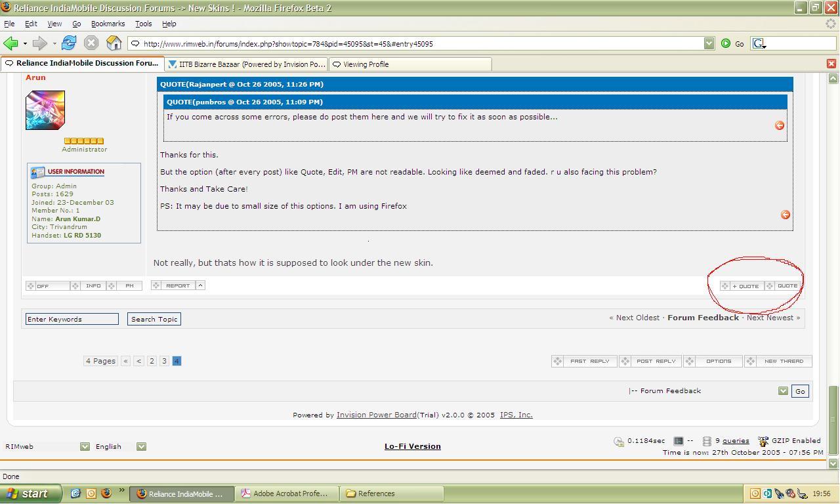
Task: Click the browser Back arrow button
Action: [10, 43]
